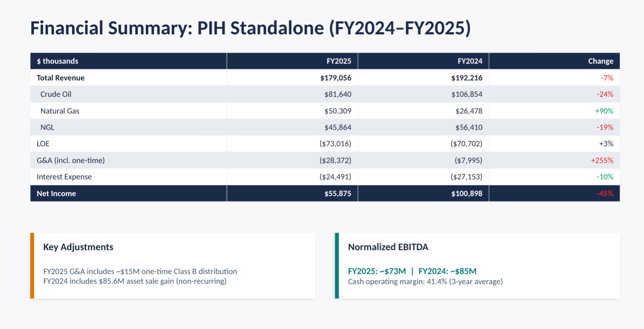Select the Normalized EBITDA card heading
The height and width of the screenshot is (329, 644).
tap(388, 247)
